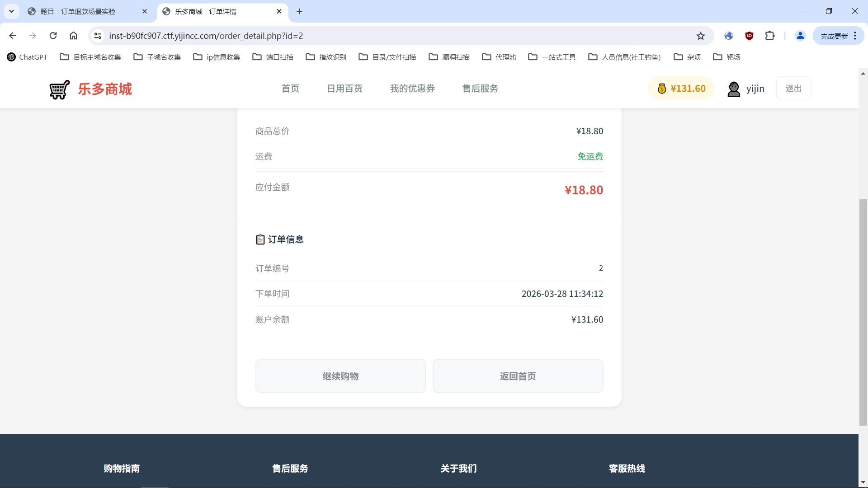
Task: Click the yijin user avatar icon
Action: (x=733, y=89)
